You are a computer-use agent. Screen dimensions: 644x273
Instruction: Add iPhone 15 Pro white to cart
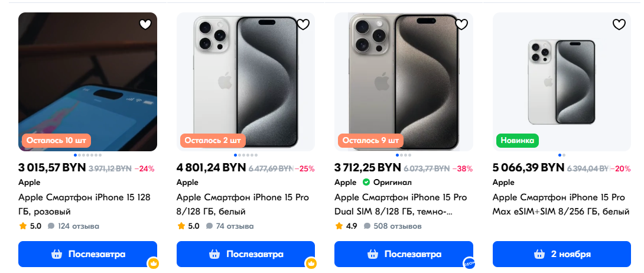coord(246,254)
